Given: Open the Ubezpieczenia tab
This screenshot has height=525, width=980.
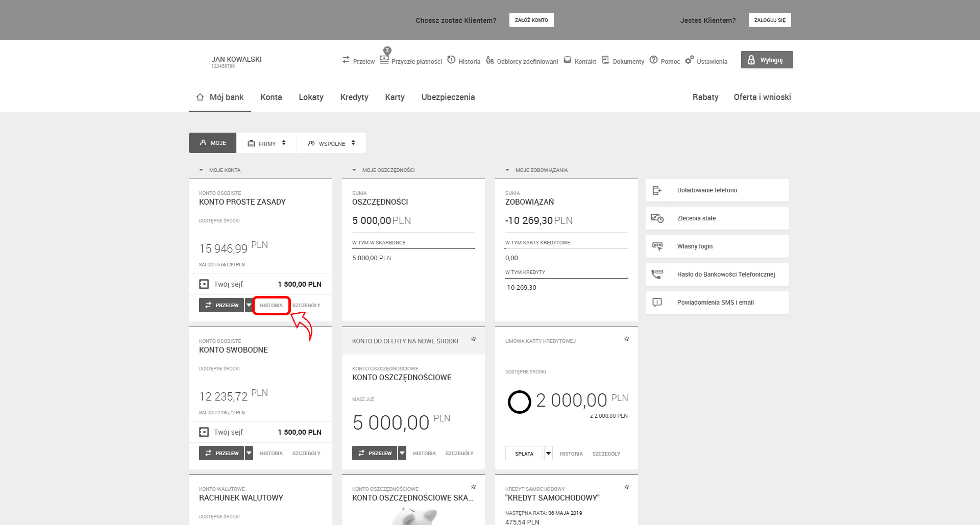Looking at the screenshot, I should (x=448, y=97).
